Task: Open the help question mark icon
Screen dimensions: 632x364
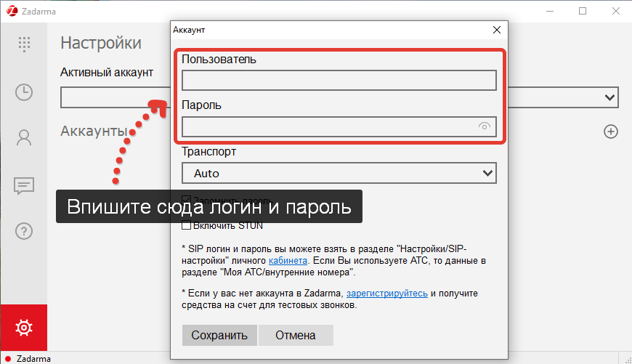Action: 24,231
